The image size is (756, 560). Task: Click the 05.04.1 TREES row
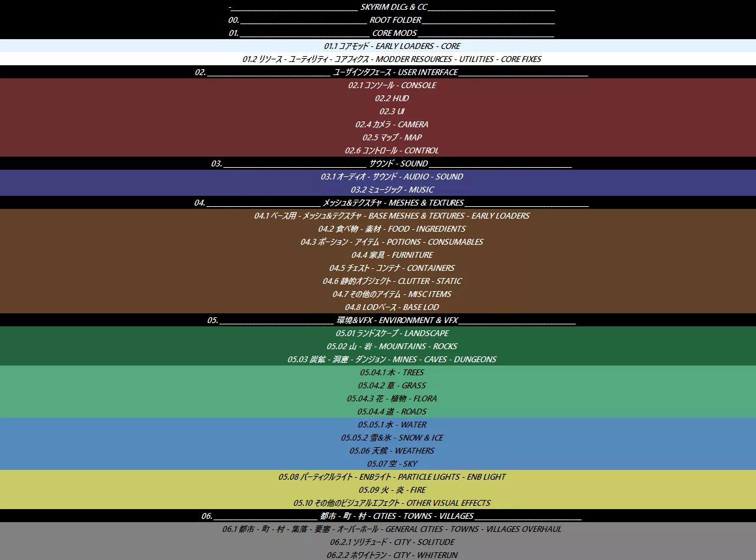pos(378,372)
